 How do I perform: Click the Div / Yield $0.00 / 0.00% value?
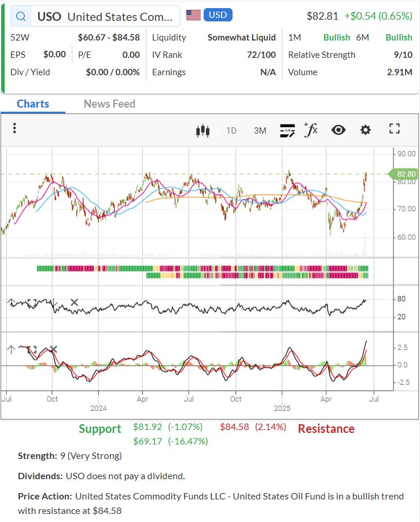112,72
